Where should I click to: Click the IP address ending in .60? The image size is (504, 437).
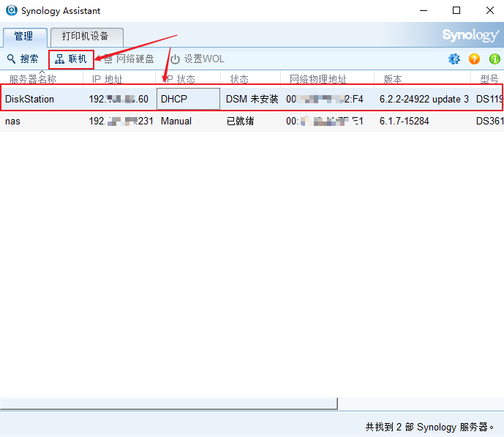coord(119,99)
